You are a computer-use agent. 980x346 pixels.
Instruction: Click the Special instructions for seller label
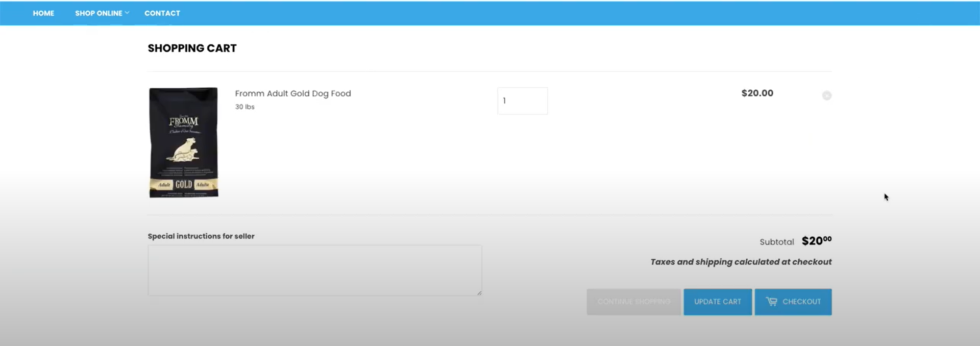click(201, 236)
